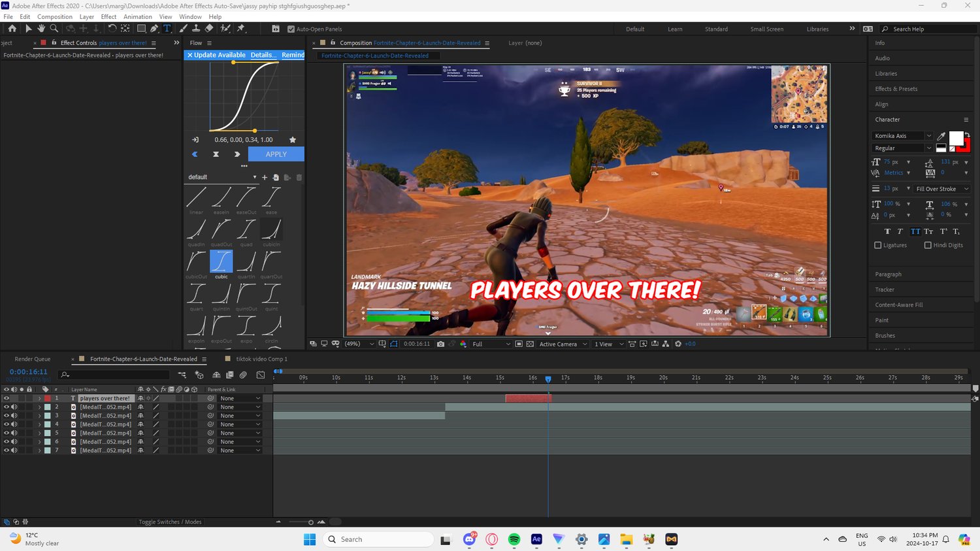The height and width of the screenshot is (551, 980).
Task: Mute audio of layer 3
Action: (x=14, y=416)
